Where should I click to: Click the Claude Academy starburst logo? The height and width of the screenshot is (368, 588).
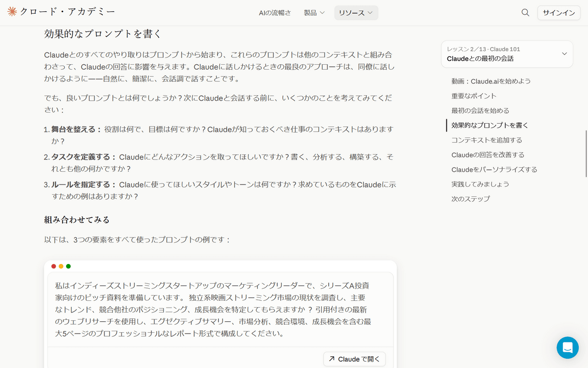pos(12,12)
